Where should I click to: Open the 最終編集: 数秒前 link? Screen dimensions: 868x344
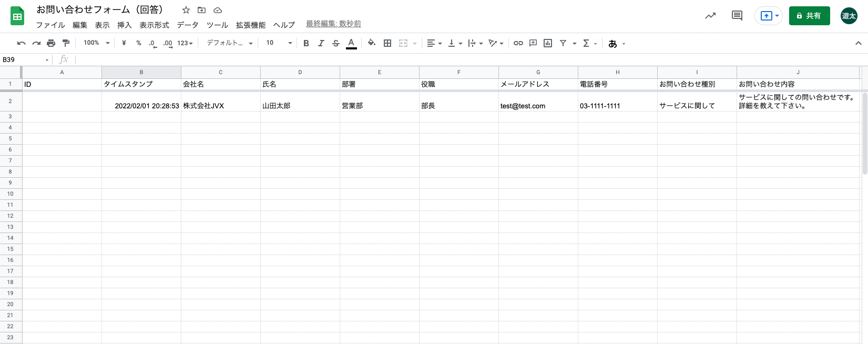click(333, 24)
